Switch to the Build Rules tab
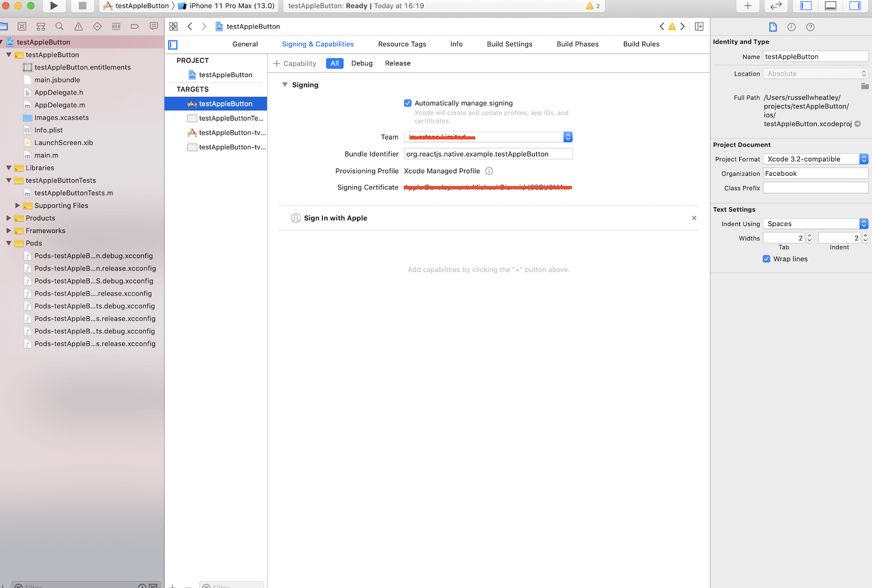This screenshot has height=588, width=872. [x=642, y=44]
